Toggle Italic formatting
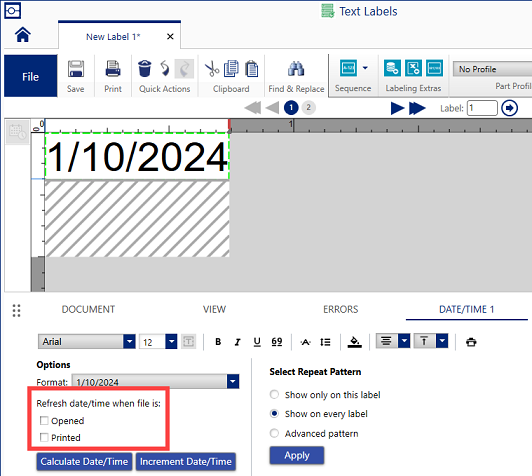This screenshot has height=476, width=532. tap(238, 342)
